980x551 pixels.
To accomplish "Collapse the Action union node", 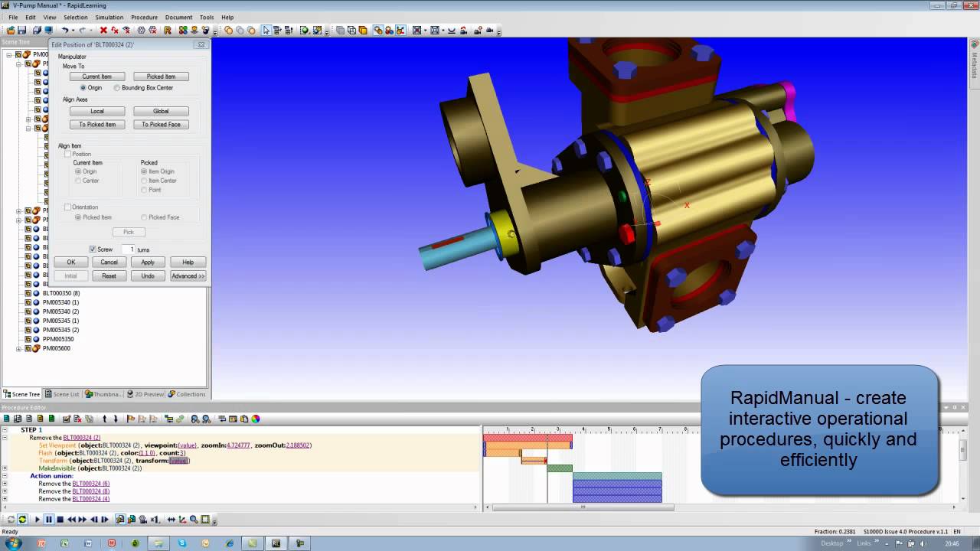I will click(5, 476).
